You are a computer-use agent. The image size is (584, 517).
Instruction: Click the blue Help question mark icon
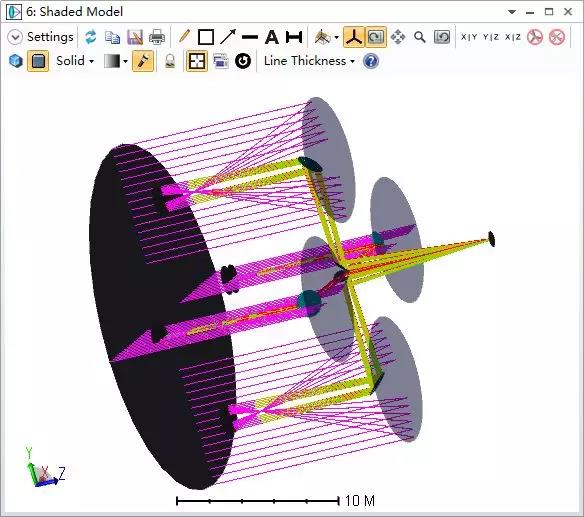(371, 61)
